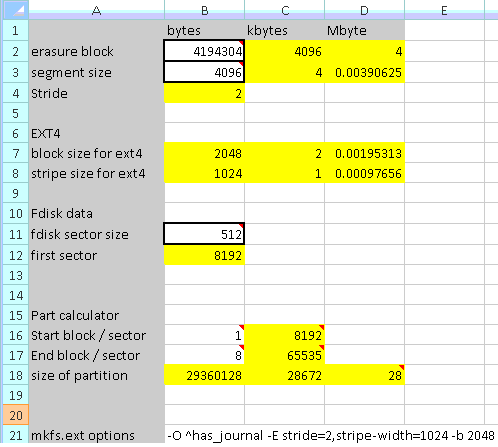The image size is (498, 447).
Task: Click 'End block / sector' label
Action: pyautogui.click(x=96, y=355)
